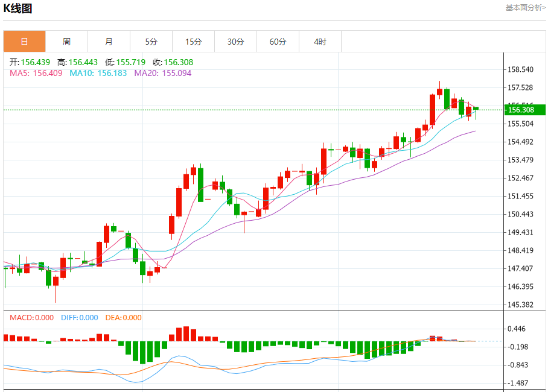
Task: Click the DEA value label
Action: [123, 318]
